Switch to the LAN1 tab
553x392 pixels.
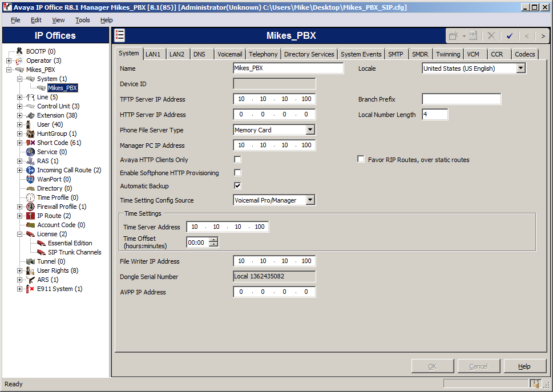153,54
